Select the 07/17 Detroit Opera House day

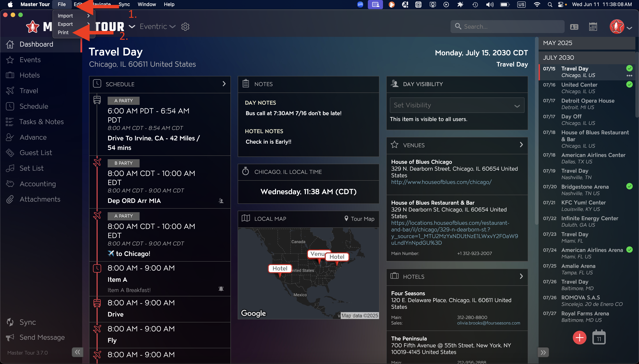click(x=587, y=104)
